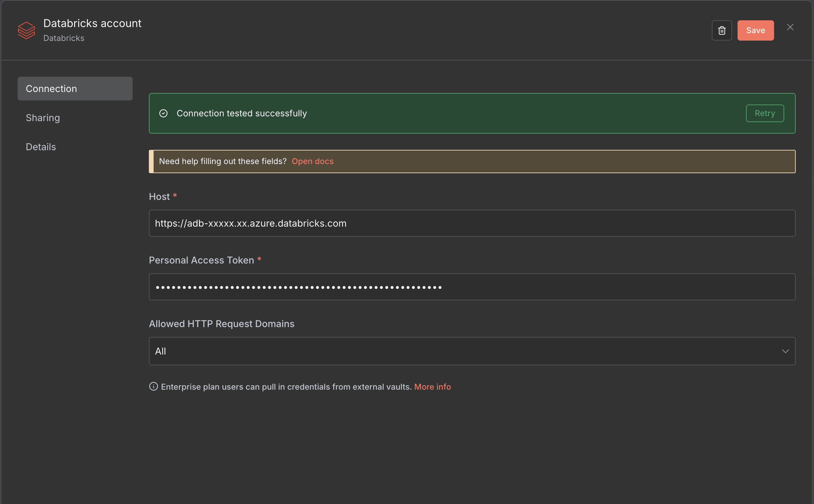Select the Connection tab
The image size is (814, 504).
75,89
